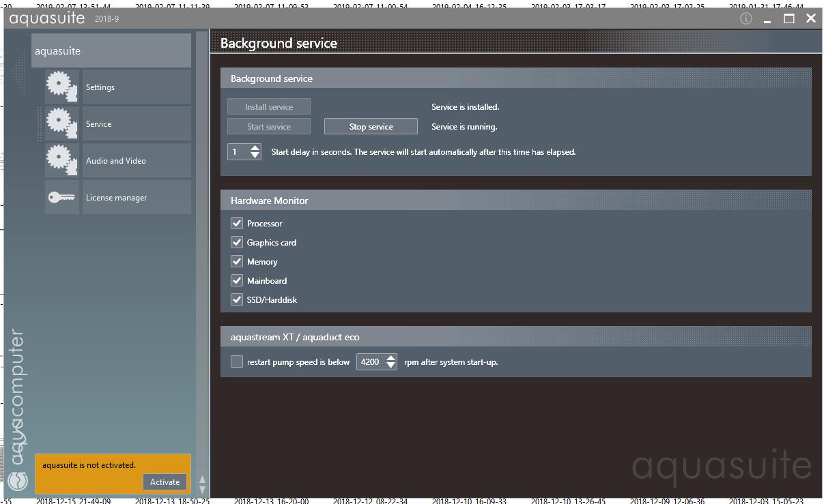Screen dimensions: 826x504
Task: Close the aquasuite window
Action: [x=811, y=18]
